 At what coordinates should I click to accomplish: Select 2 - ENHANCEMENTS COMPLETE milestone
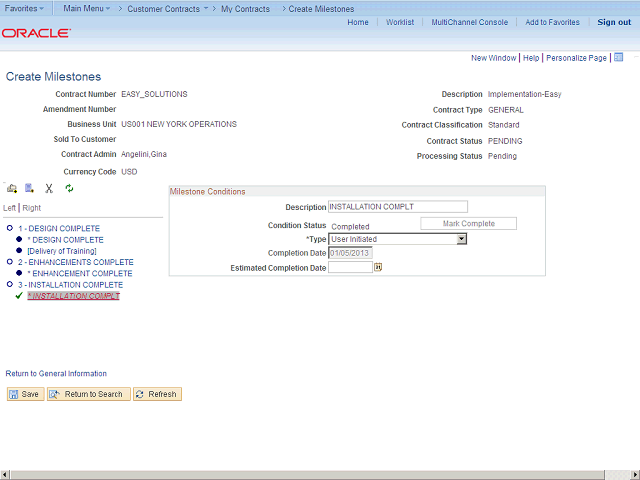[76, 262]
